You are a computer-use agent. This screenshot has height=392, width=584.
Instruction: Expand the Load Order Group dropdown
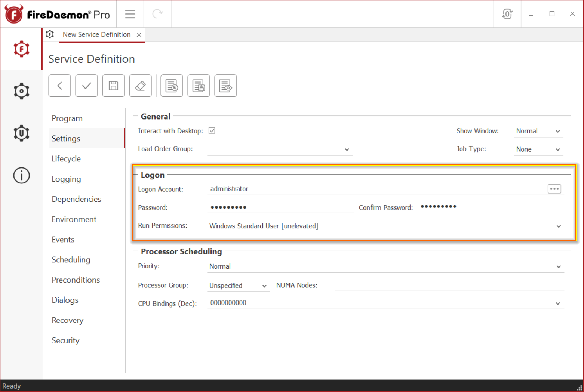(347, 149)
